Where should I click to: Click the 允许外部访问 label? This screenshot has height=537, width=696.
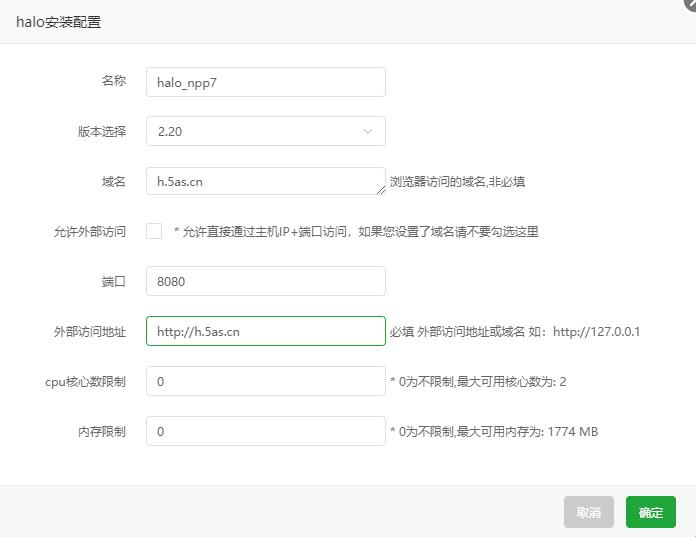pos(90,232)
